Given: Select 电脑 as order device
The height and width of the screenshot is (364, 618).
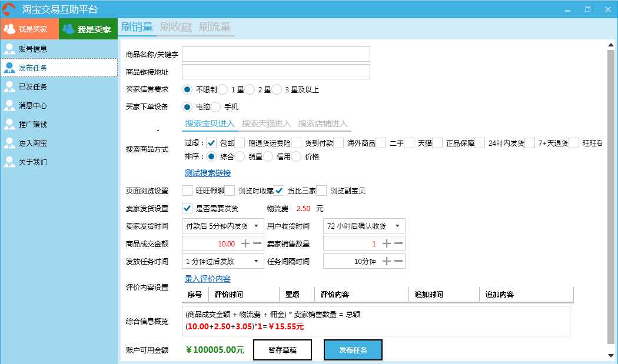Looking at the screenshot, I should tap(187, 107).
